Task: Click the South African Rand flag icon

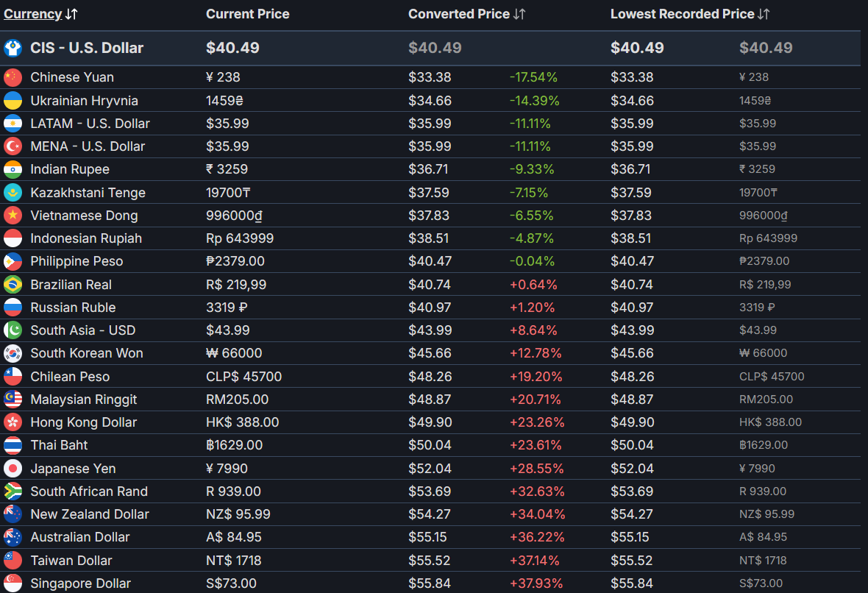Action: coord(13,491)
